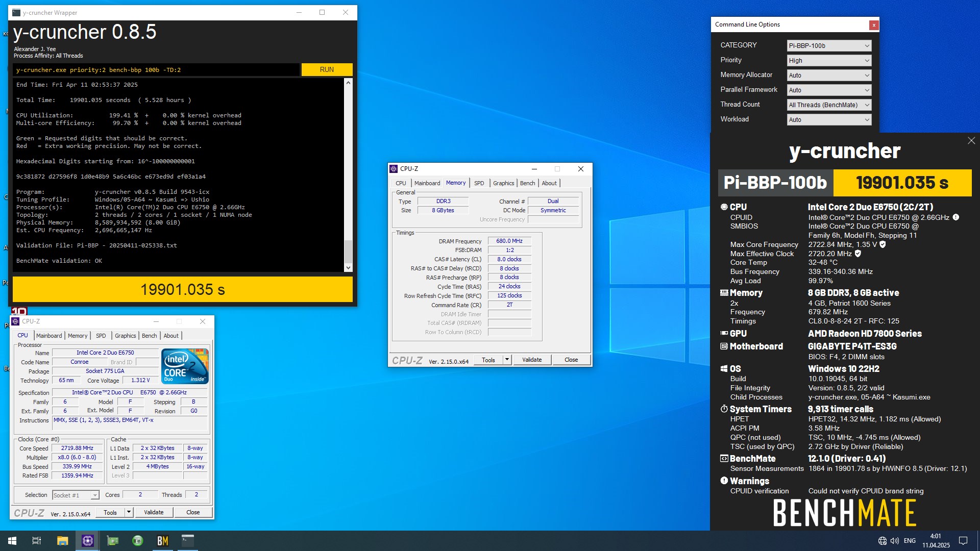The height and width of the screenshot is (551, 980).
Task: Open the Memory Allocator dropdown
Action: [x=829, y=76]
